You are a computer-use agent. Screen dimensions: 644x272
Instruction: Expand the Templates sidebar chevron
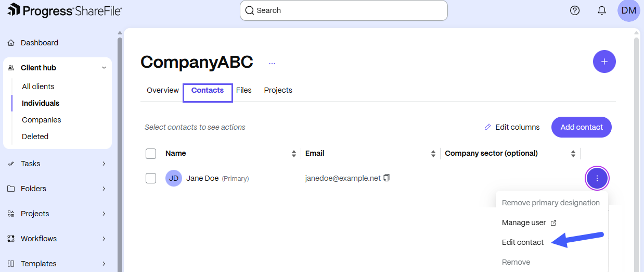click(104, 264)
